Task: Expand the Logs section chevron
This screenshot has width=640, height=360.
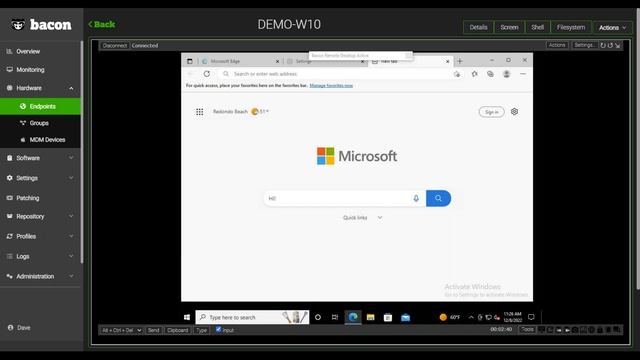Action: pos(71,256)
